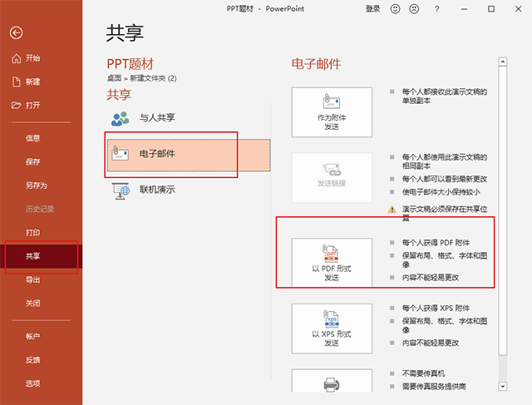Viewport: 532px width, 405px height.
Task: Click the 以 PDF 形式发送 button
Action: click(x=332, y=263)
